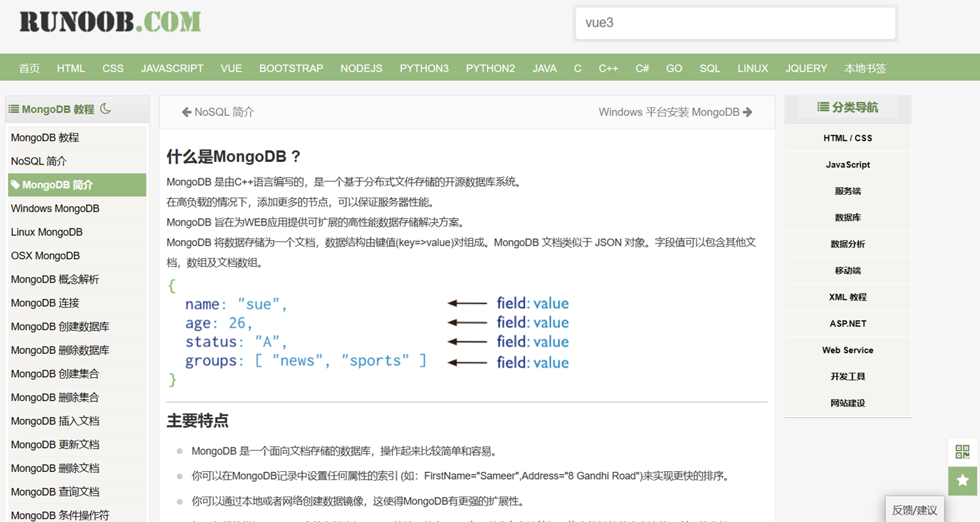Open OSX MongoDB sidebar link
Screen dimensions: 980x522
point(77,256)
